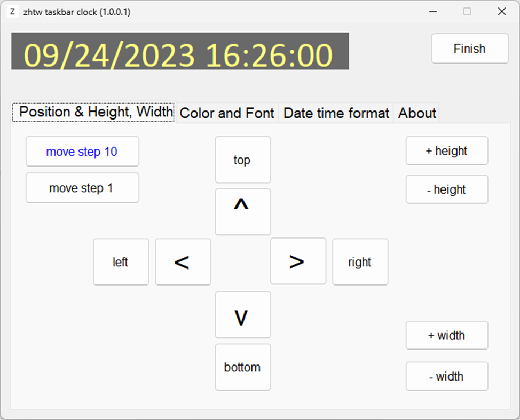Click the up caret arrow button
This screenshot has width=520, height=420.
click(243, 211)
